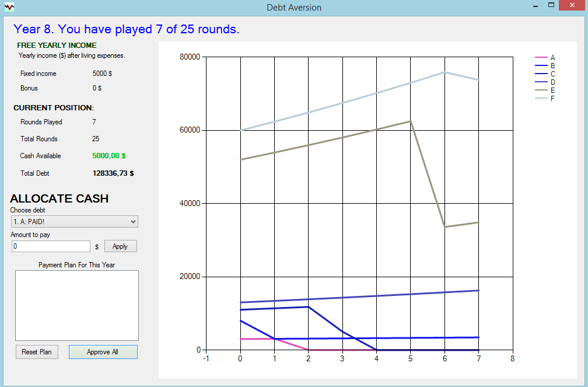Click the green Cash Available amount
The height and width of the screenshot is (387, 588).
click(x=109, y=156)
